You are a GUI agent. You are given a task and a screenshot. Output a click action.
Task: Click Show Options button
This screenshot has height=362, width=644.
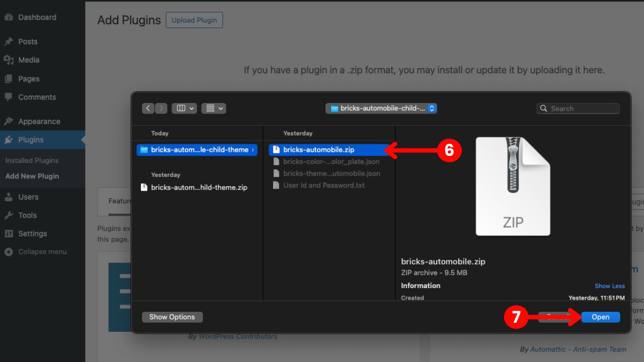[x=172, y=317]
